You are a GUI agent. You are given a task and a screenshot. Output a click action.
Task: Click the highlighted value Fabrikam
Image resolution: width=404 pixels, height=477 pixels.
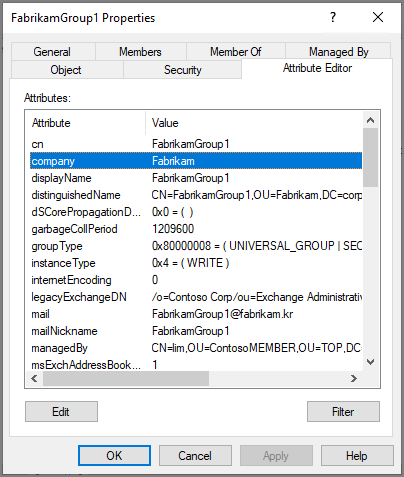tap(173, 161)
